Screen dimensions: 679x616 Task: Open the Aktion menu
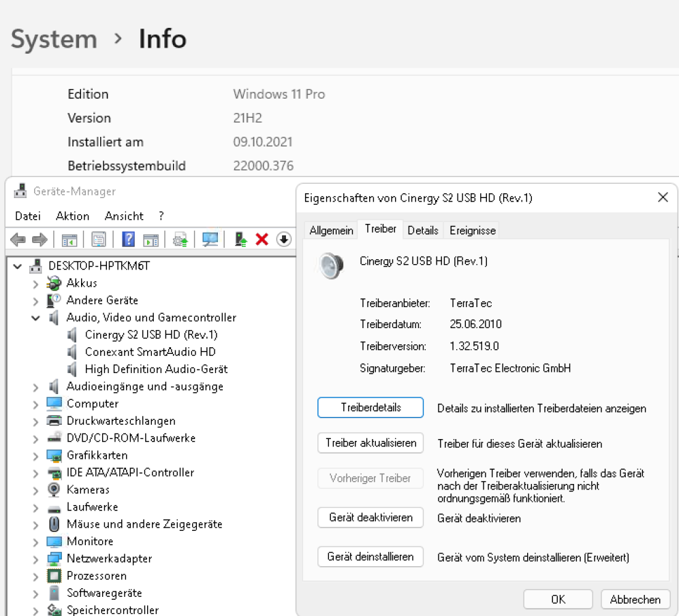72,216
